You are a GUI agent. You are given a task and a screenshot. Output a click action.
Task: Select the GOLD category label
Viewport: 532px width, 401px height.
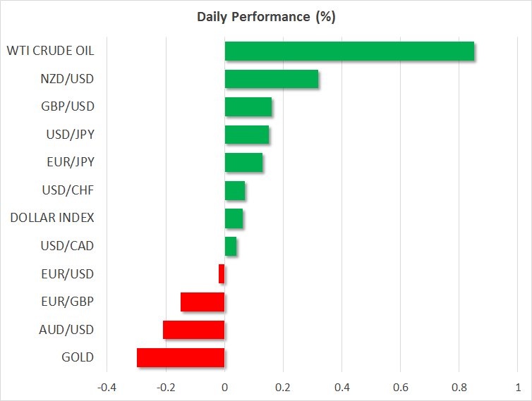click(78, 357)
